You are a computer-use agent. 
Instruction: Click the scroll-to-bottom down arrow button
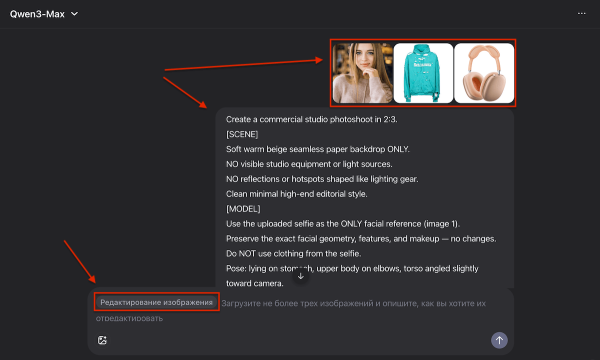coord(301,276)
